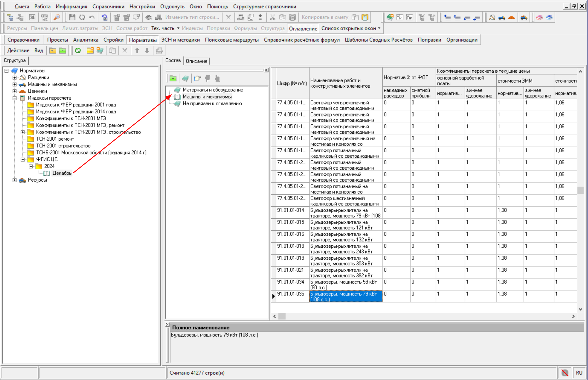Click the horizontal scroll-right arrow
This screenshot has width=588, height=380.
click(573, 316)
